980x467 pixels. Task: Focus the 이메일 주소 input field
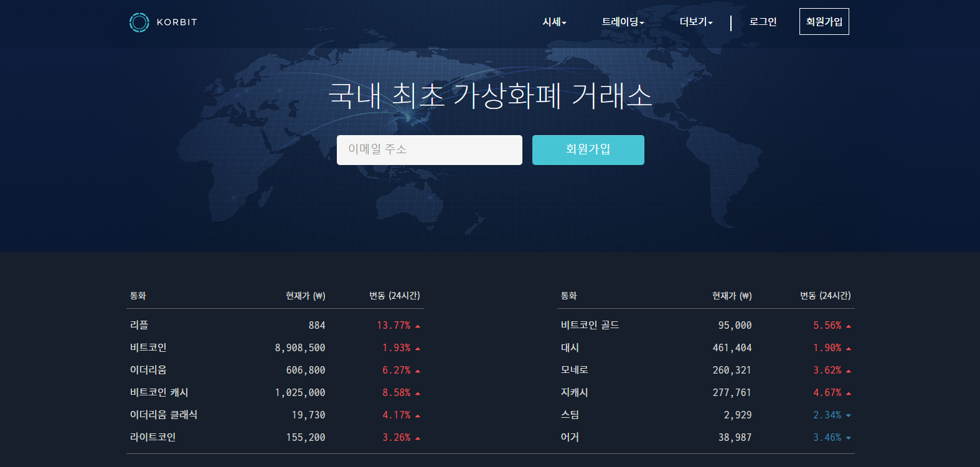(x=430, y=150)
